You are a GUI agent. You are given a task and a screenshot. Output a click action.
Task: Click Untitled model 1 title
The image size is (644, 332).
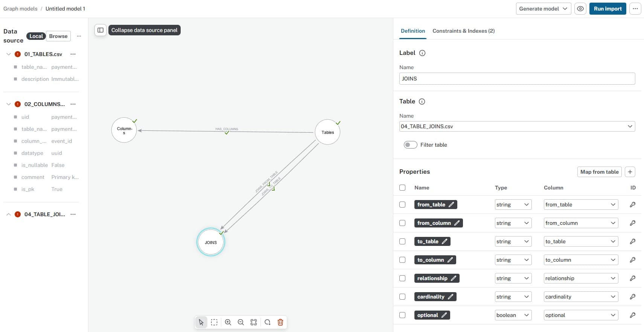point(65,9)
